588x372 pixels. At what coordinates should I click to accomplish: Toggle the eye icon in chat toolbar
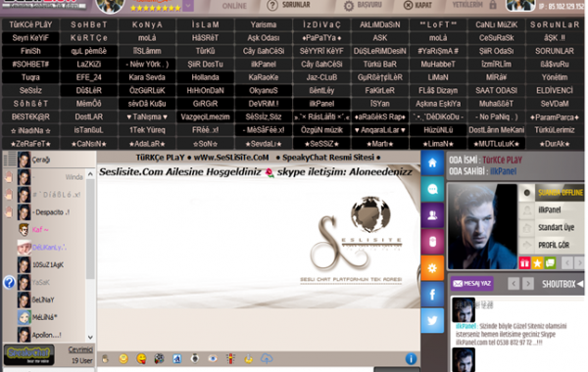213,358
